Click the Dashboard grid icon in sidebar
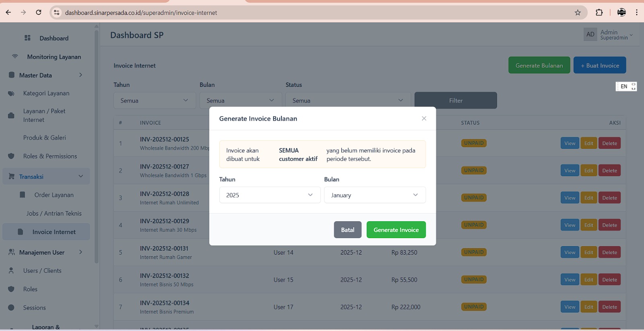Viewport: 644px width, 331px height. (x=27, y=38)
